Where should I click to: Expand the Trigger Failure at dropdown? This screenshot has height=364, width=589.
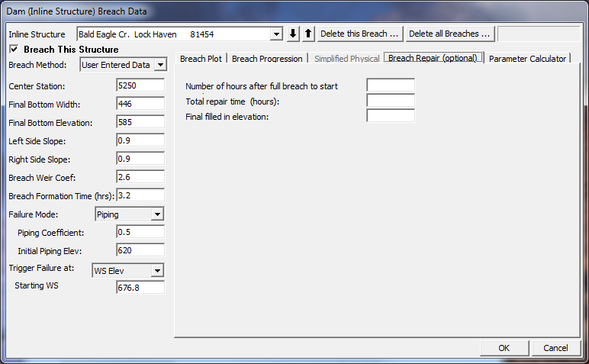tap(157, 270)
